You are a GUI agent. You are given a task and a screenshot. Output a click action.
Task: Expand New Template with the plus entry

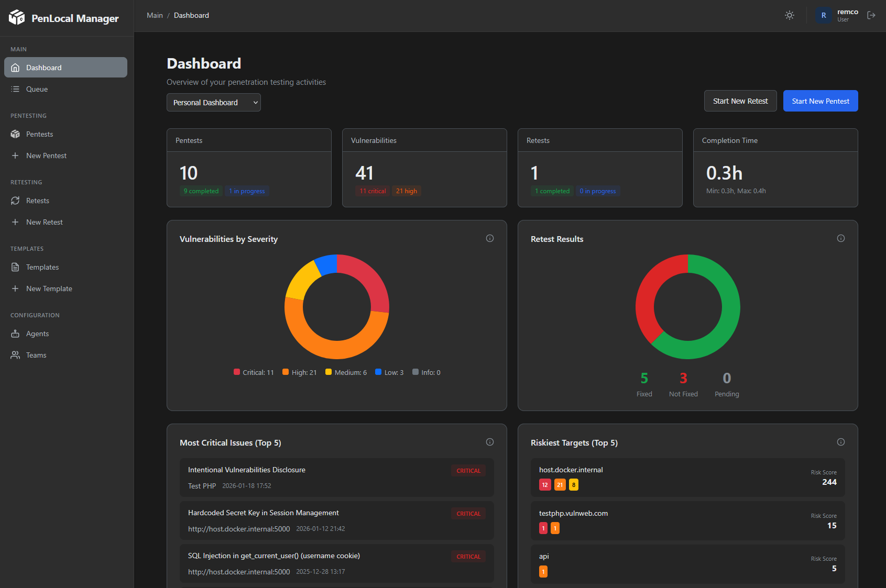(x=15, y=289)
